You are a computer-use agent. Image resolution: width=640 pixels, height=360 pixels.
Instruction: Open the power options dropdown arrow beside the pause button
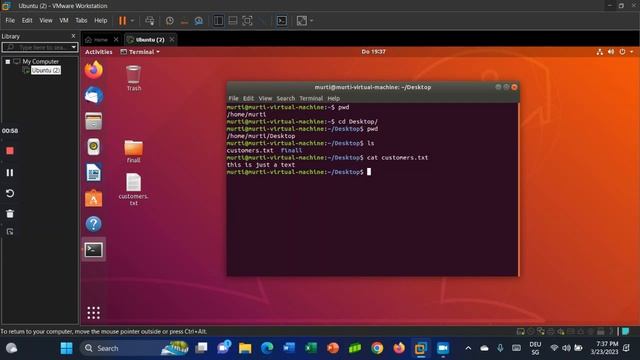(132, 20)
